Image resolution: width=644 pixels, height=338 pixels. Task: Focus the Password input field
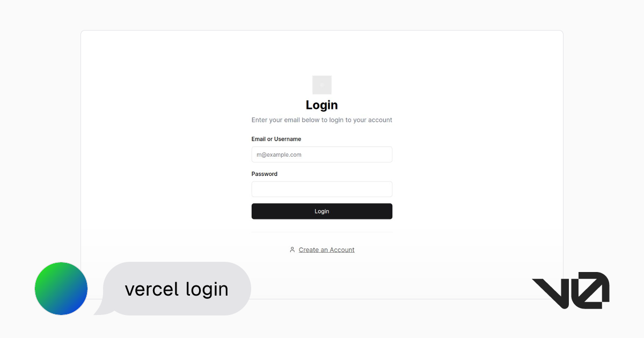(322, 189)
